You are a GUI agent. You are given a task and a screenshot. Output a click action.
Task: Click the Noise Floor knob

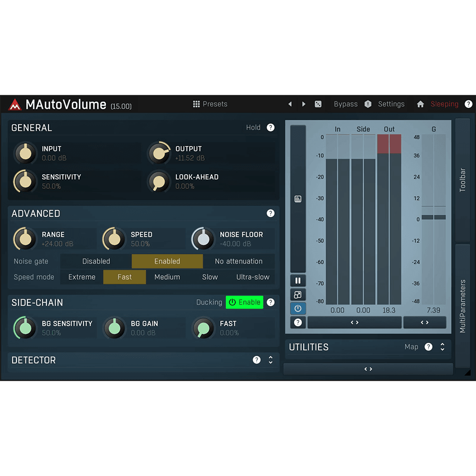pos(203,239)
